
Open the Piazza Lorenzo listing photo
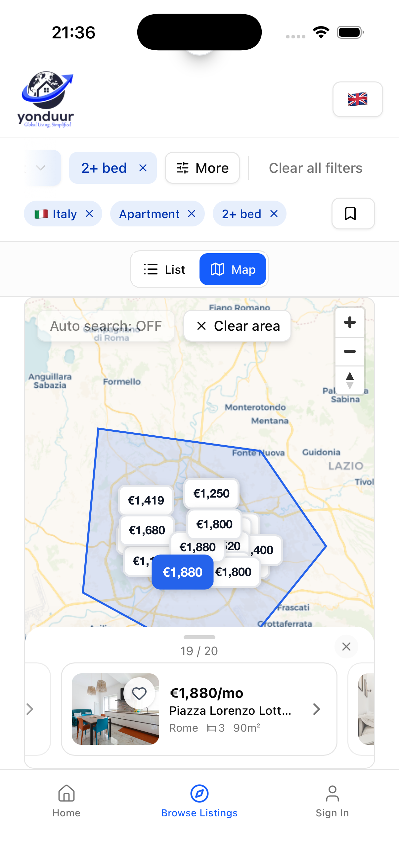click(115, 709)
